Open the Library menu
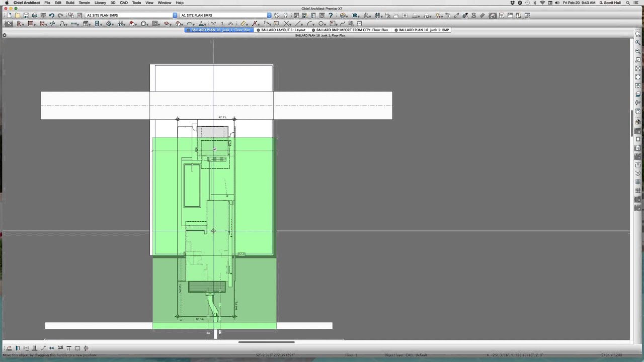This screenshot has height=362, width=644. pos(100,3)
